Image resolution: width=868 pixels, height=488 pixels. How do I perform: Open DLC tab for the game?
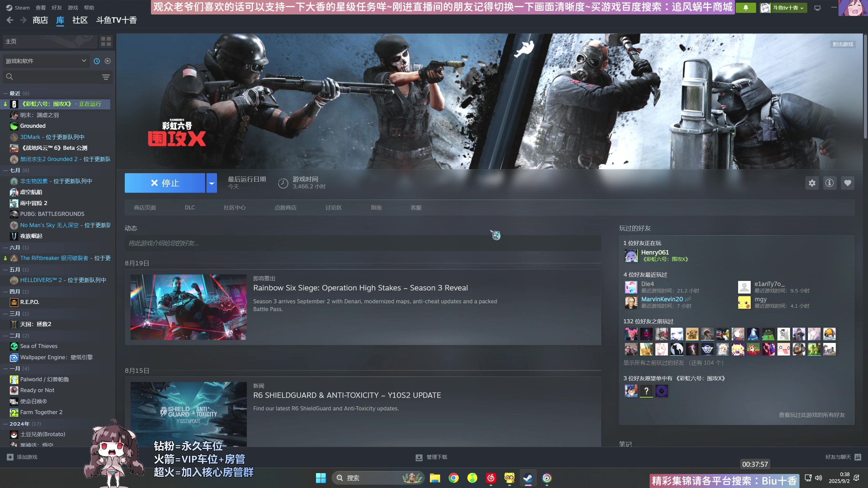(x=190, y=207)
